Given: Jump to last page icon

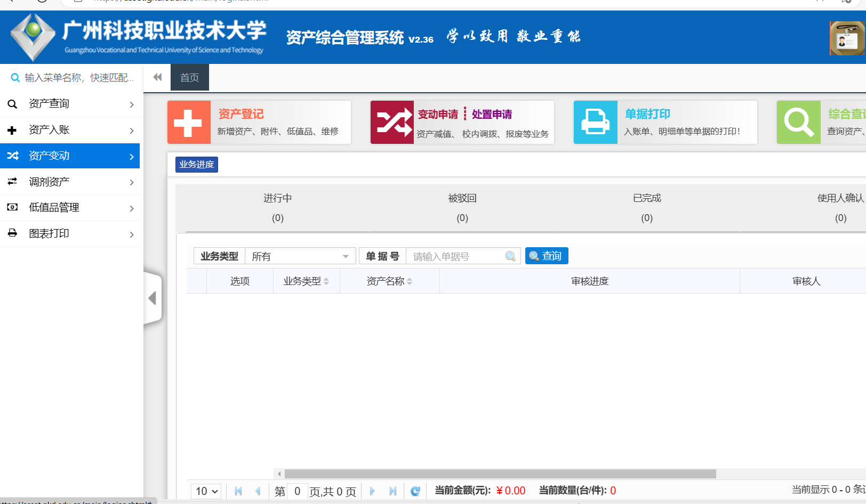Looking at the screenshot, I should [393, 491].
